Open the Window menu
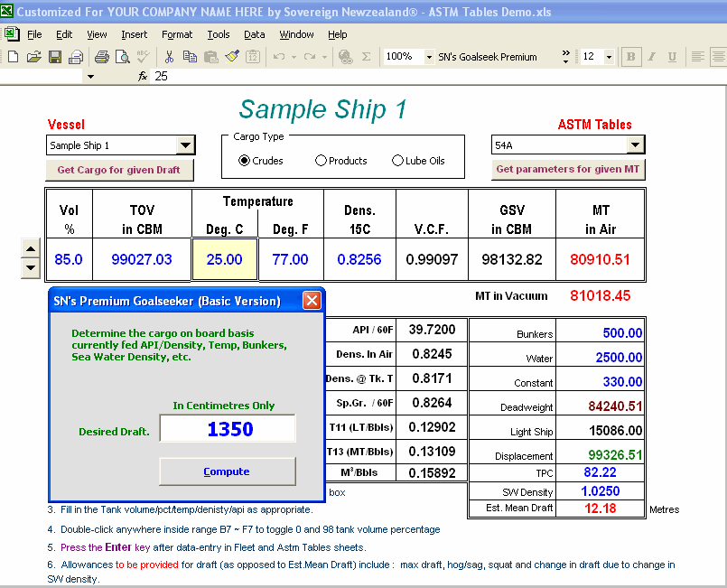This screenshot has height=588, width=727. pyautogui.click(x=296, y=34)
